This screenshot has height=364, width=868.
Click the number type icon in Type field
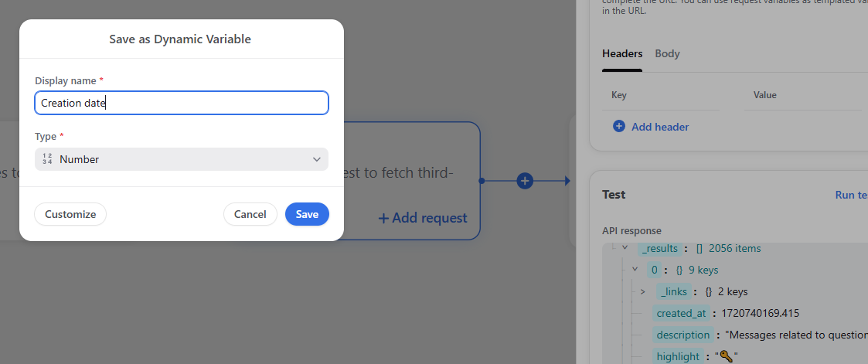coord(47,159)
